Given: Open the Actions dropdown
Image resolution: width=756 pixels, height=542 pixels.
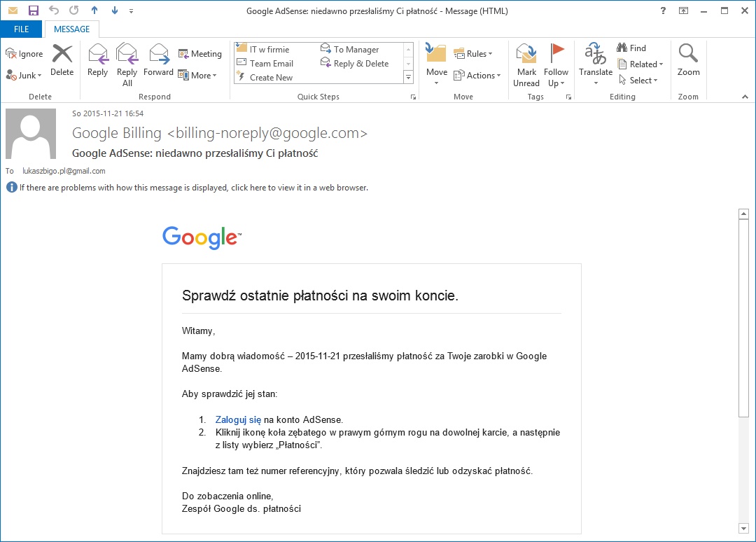Looking at the screenshot, I should pos(477,75).
